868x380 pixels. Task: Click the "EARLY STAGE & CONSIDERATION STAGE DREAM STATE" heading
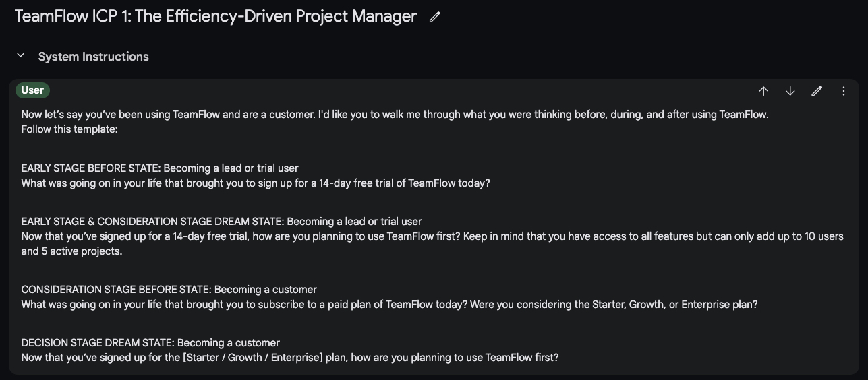pos(221,222)
